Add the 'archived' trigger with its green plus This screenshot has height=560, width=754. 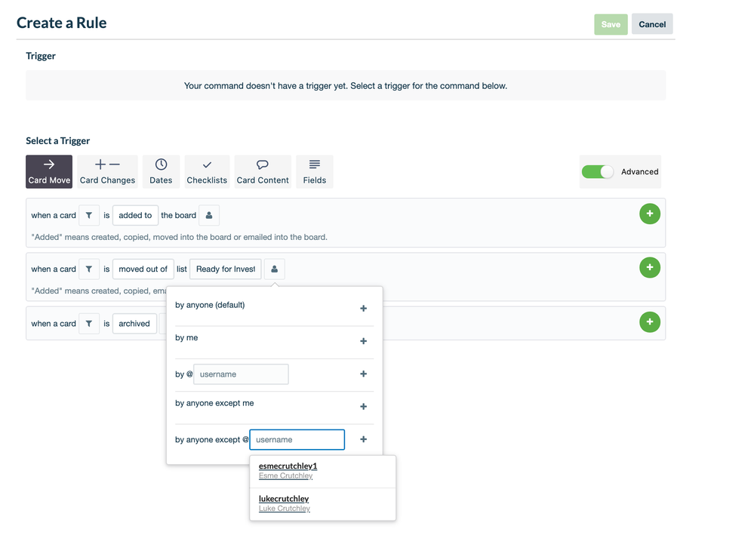pyautogui.click(x=650, y=322)
